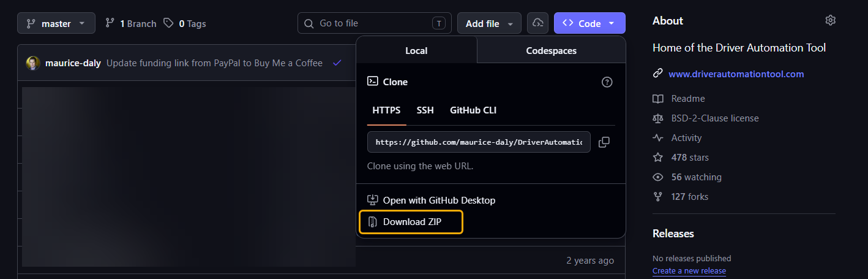Viewport: 868px width, 279px height.
Task: View the 478 stars link
Action: (690, 157)
